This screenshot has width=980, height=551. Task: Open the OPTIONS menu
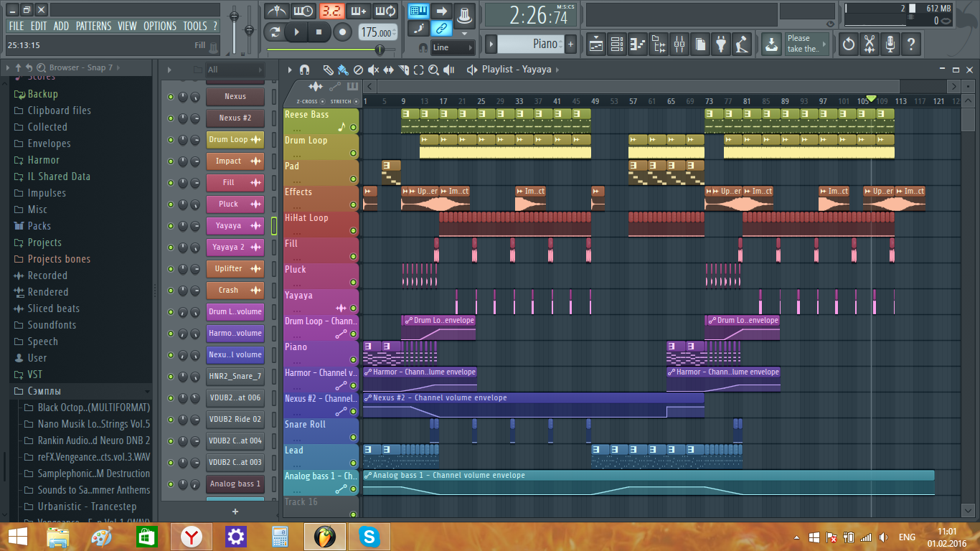160,26
